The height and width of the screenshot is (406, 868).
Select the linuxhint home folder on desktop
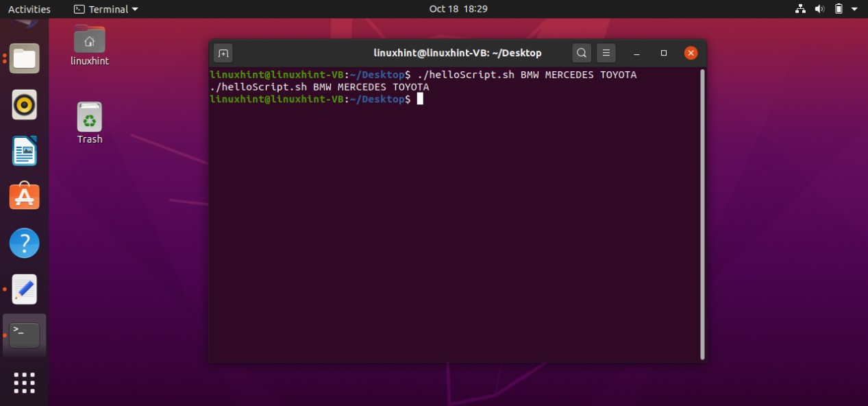pos(90,45)
